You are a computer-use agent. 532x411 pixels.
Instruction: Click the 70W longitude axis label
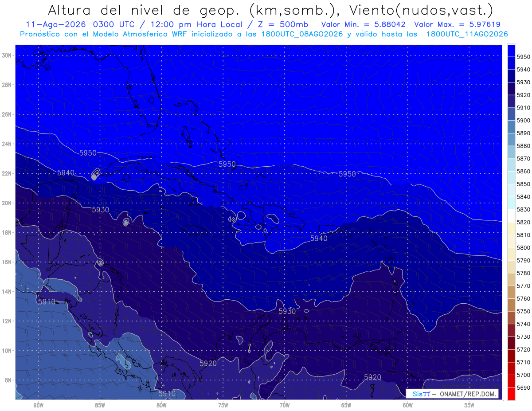click(285, 405)
